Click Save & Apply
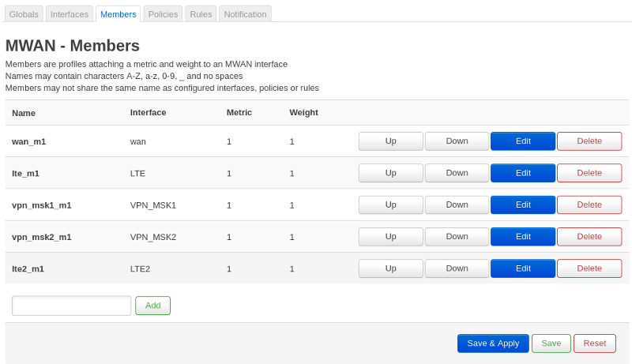This screenshot has height=364, width=632. tap(493, 343)
